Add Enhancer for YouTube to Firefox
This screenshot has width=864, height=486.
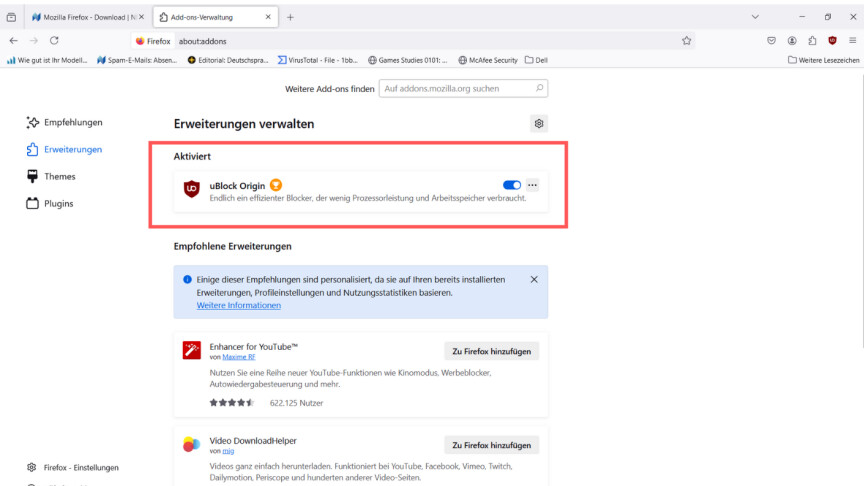pyautogui.click(x=492, y=351)
